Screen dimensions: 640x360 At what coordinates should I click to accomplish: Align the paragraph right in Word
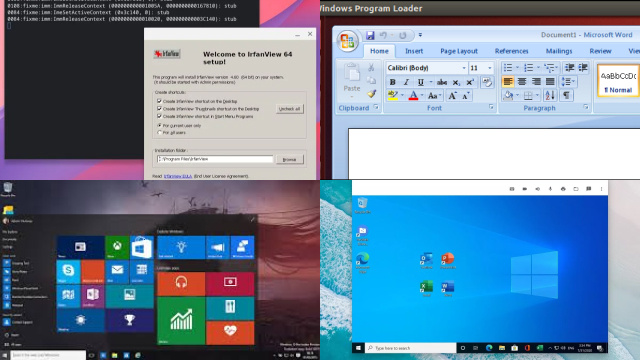pos(536,82)
